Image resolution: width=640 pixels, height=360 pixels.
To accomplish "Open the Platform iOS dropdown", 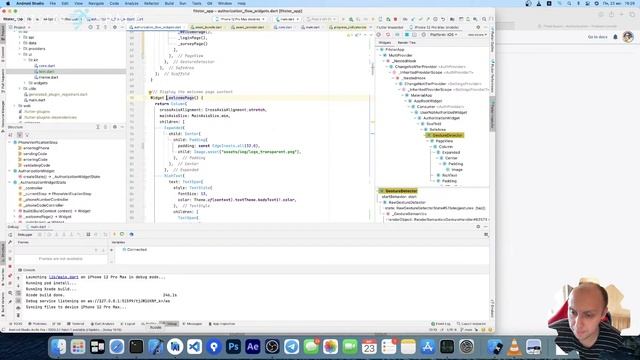I will [x=443, y=35].
